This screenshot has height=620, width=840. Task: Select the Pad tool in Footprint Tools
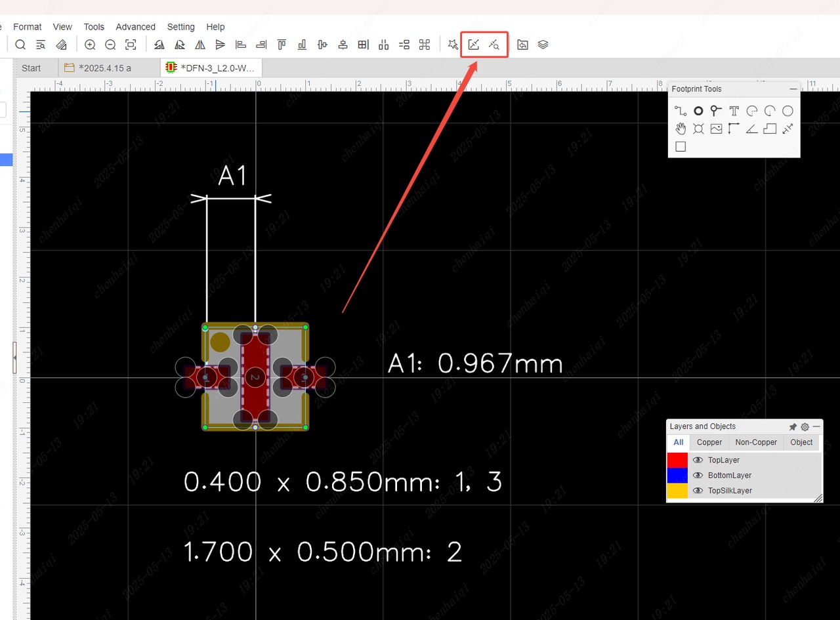(x=698, y=112)
